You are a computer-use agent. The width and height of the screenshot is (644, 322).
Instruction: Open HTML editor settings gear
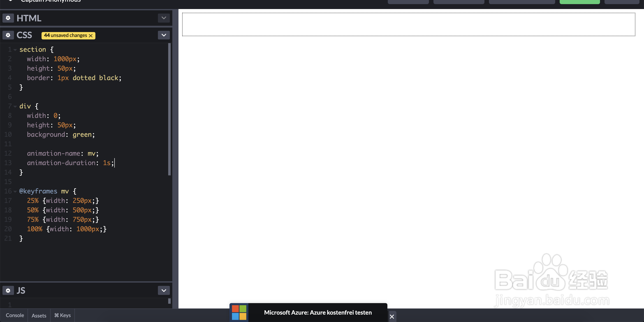(x=8, y=18)
